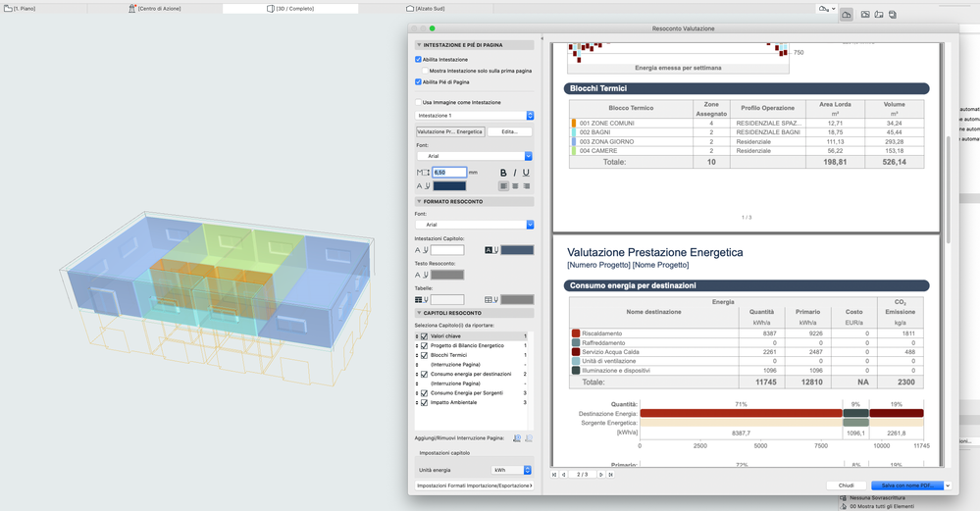The width and height of the screenshot is (980, 511).
Task: Enable Usa Immagine come Intestazione
Action: pos(418,102)
